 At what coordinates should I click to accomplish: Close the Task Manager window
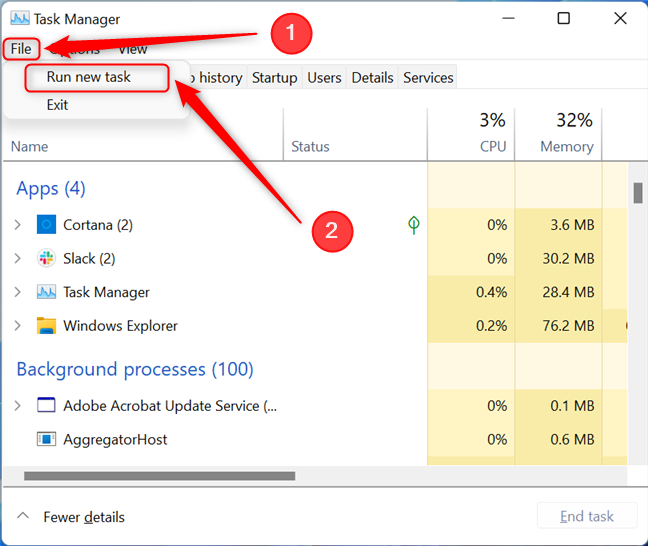[x=620, y=18]
